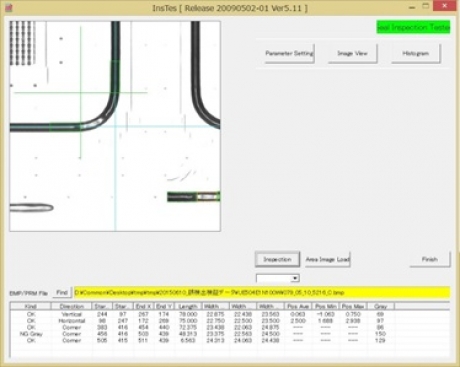Viewport: 460px width, 367px height.
Task: Expand the dropdown below Inspection button
Action: tap(295, 278)
